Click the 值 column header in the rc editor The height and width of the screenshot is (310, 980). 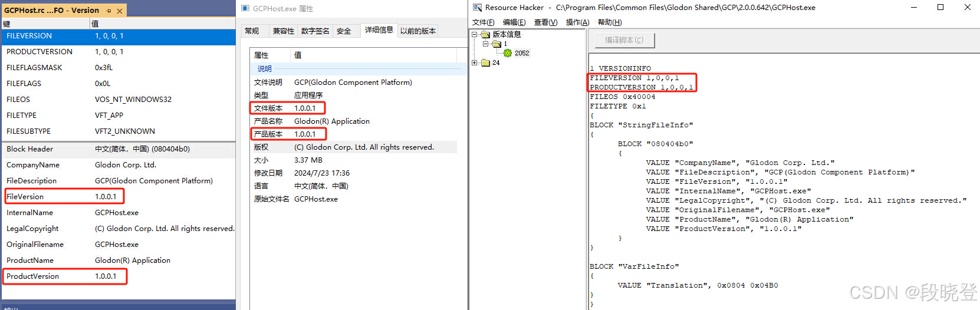162,24
